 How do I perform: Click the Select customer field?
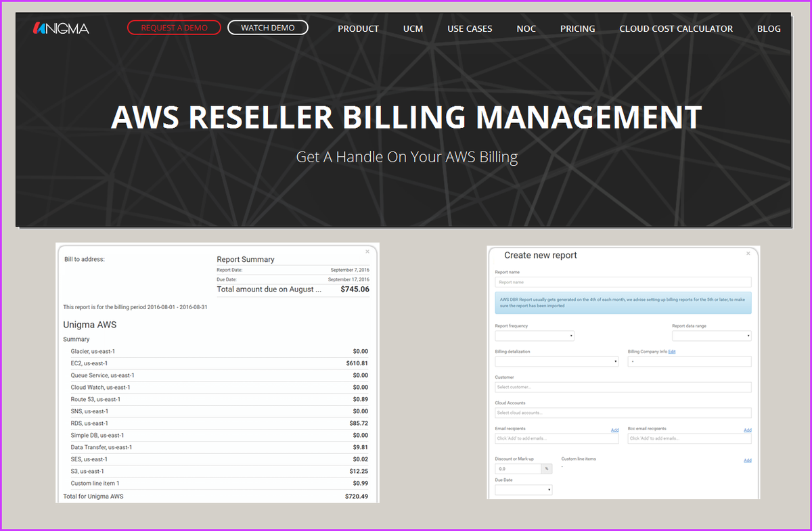[623, 387]
